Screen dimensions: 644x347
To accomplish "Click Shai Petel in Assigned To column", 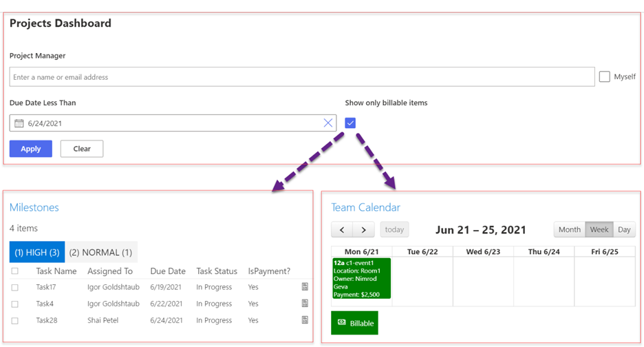I will coord(103,320).
